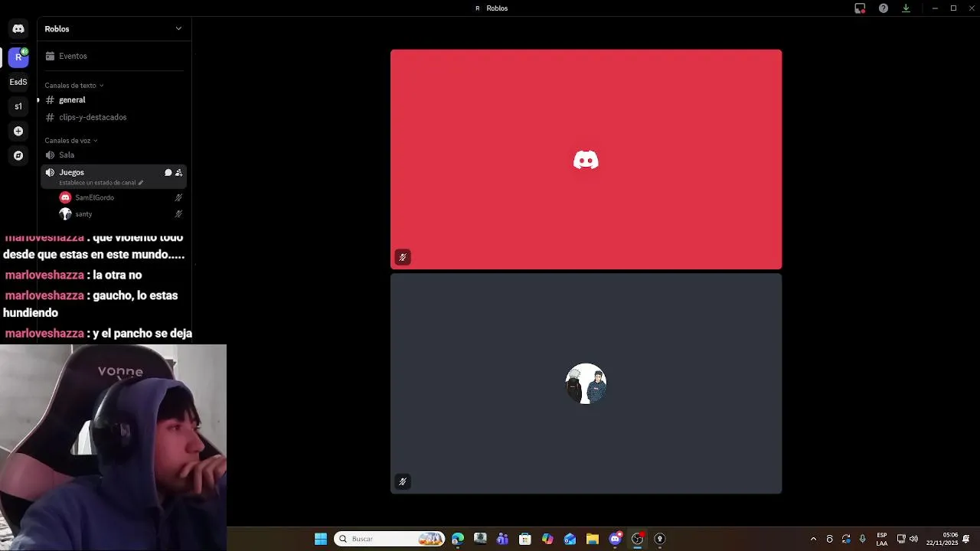Viewport: 980px width, 551px height.
Task: Select the gray santy video tile
Action: 586,383
